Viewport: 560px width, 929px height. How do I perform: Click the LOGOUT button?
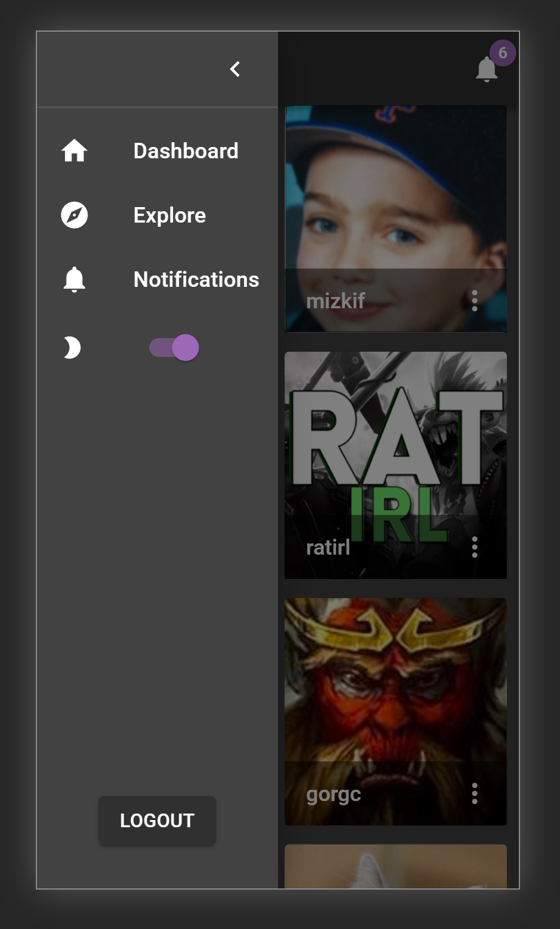click(x=157, y=821)
